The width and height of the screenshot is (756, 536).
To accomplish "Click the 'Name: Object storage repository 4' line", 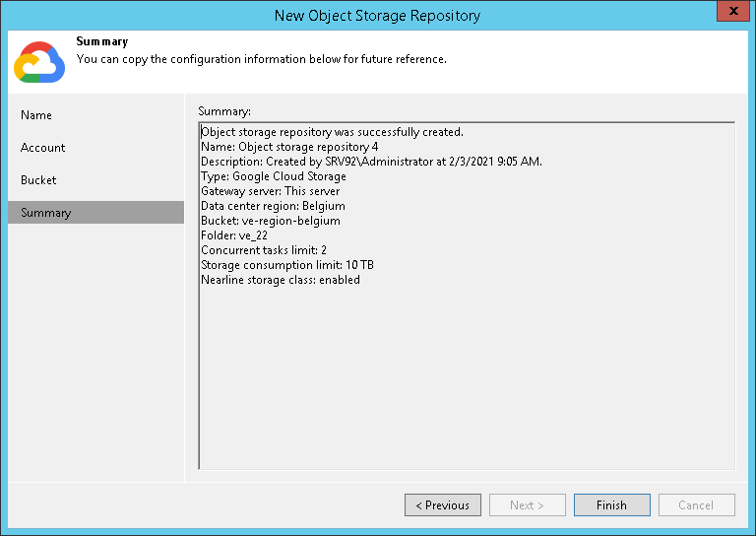I will [x=289, y=147].
